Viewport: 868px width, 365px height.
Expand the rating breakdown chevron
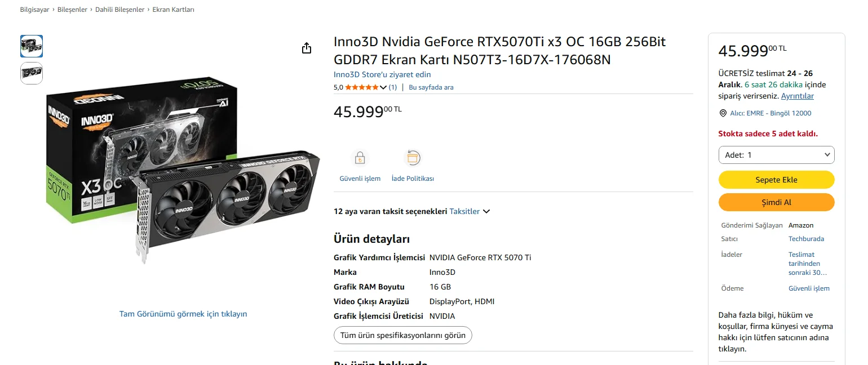point(383,87)
